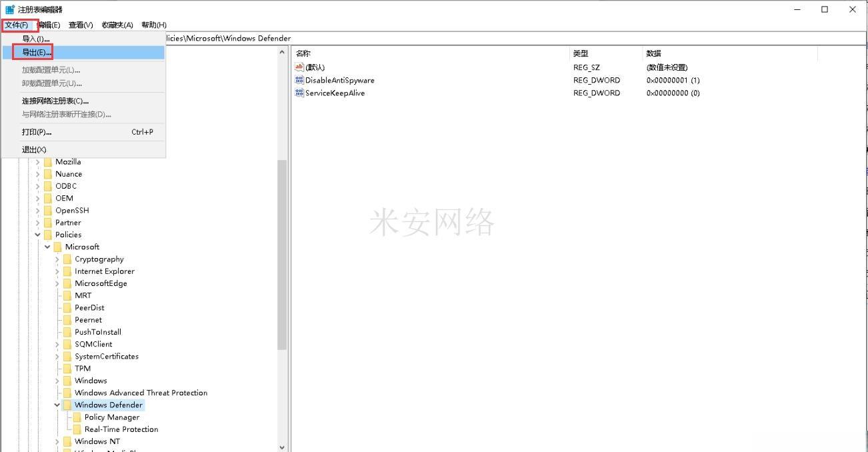
Task: Choose 导出(E)... from the File menu
Action: pos(37,52)
